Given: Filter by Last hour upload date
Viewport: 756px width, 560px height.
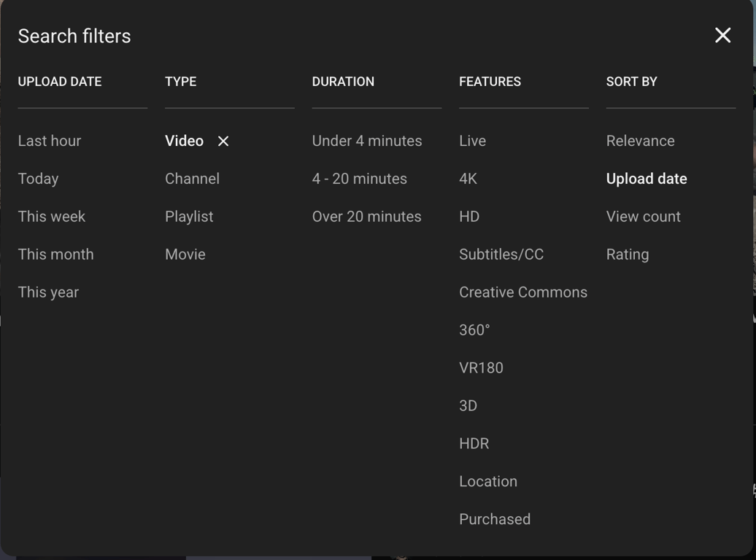Looking at the screenshot, I should tap(50, 141).
